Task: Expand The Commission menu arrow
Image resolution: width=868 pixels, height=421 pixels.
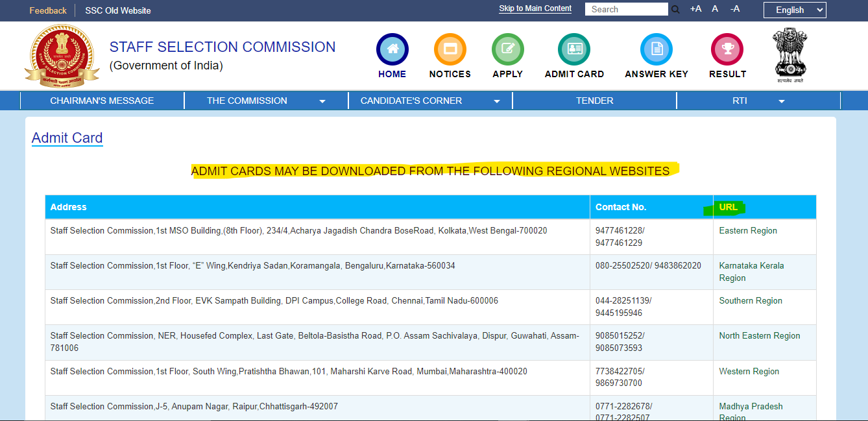Action: click(x=322, y=101)
